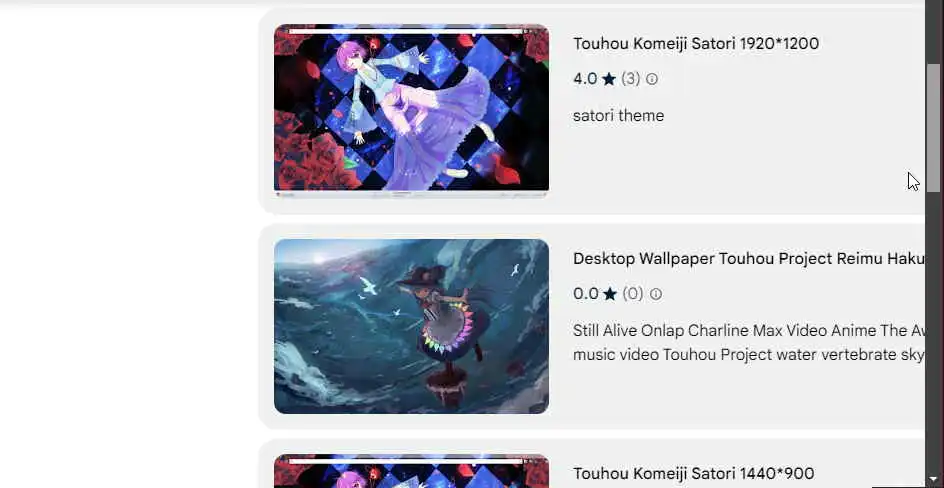Click the scrollbar track below the thumb
The width and height of the screenshot is (944, 488).
pyautogui.click(x=934, y=331)
